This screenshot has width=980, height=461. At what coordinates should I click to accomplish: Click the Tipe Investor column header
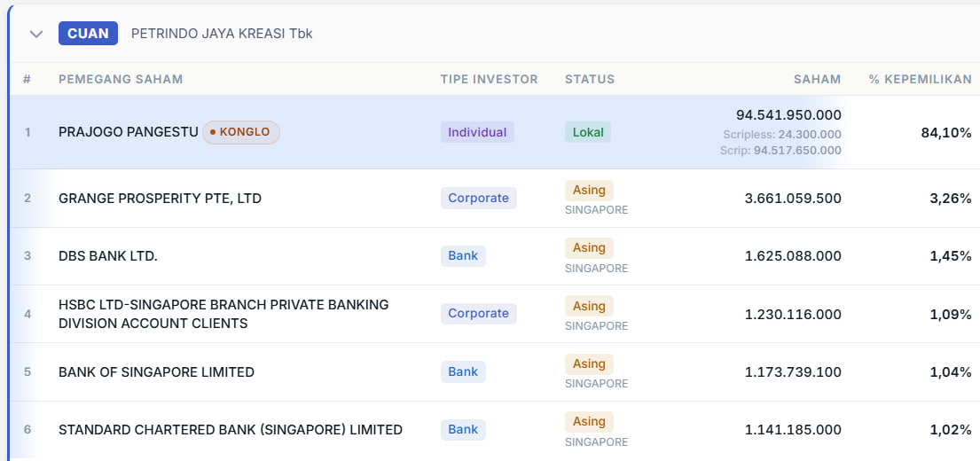coord(489,79)
